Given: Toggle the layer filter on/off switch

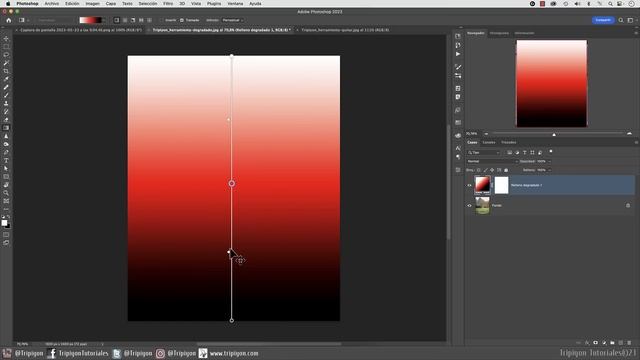Looking at the screenshot, I should (551, 152).
